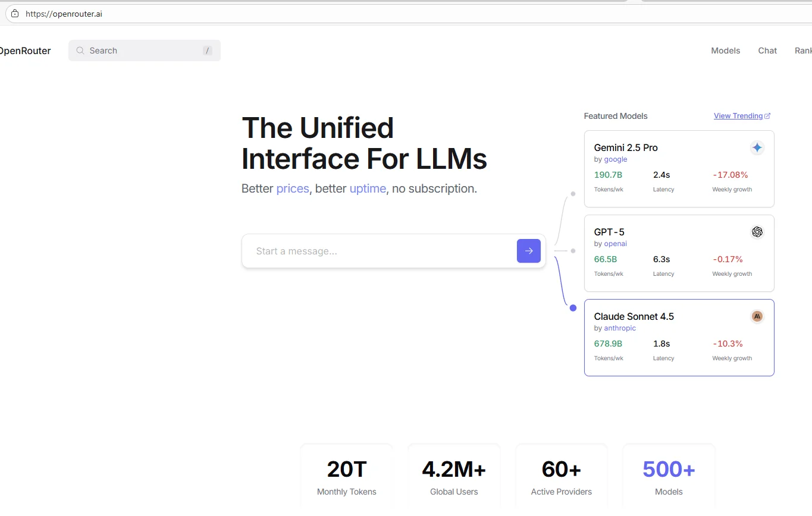Click the 2.4s latency value
Screen dimensions: 812x516
point(661,175)
